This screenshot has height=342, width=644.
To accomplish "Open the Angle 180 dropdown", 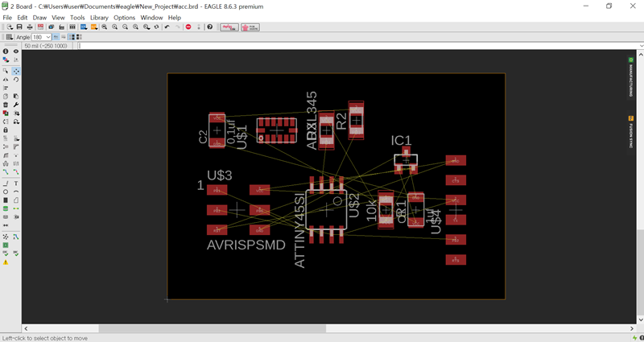I will (42, 37).
